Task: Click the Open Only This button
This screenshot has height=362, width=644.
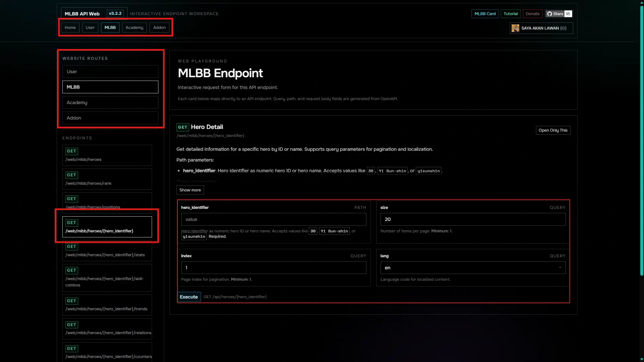Action: click(553, 130)
